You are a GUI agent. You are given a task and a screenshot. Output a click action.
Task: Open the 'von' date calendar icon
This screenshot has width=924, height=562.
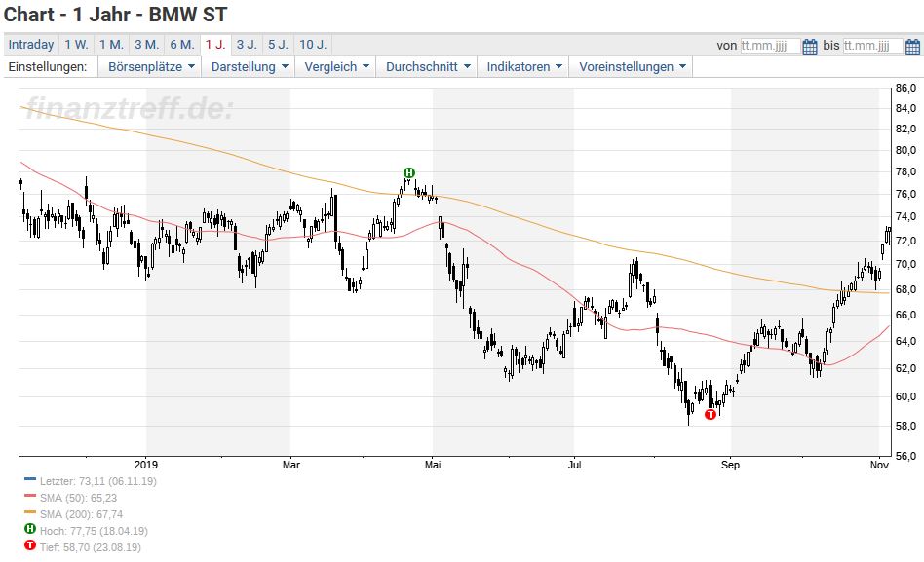(x=810, y=46)
